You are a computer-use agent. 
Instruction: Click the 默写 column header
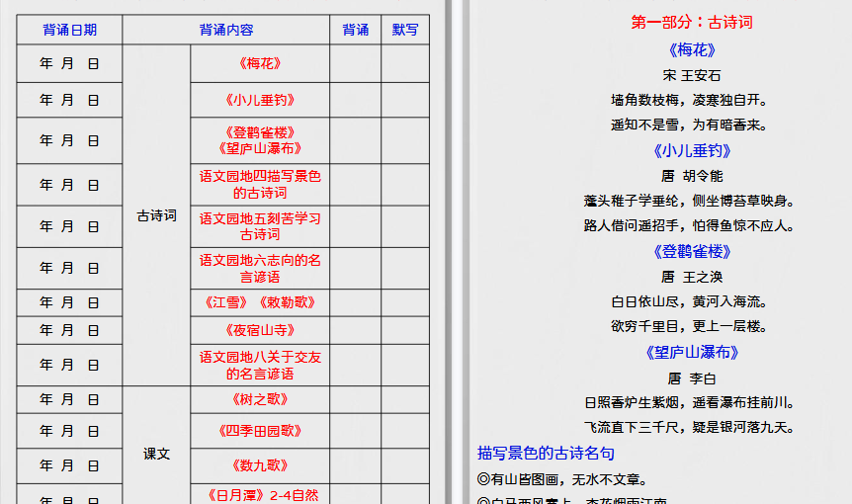click(x=405, y=30)
